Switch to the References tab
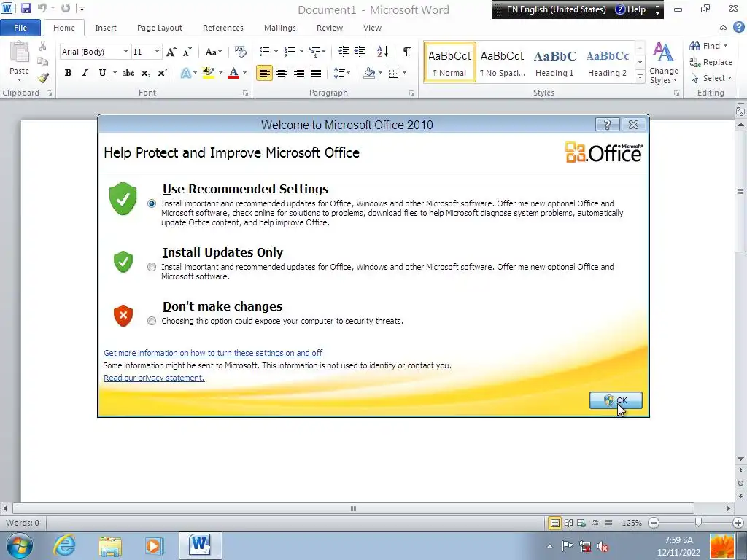 pyautogui.click(x=223, y=28)
